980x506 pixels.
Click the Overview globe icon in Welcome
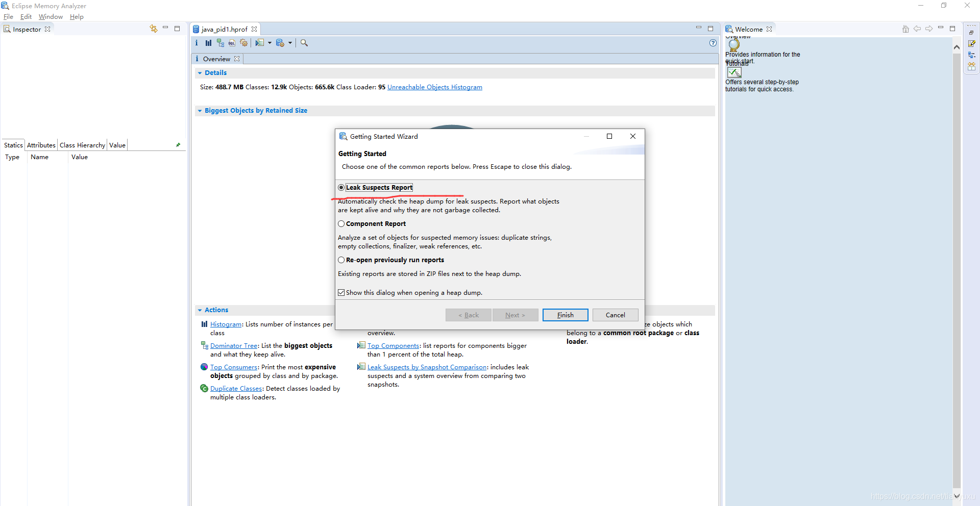click(734, 45)
